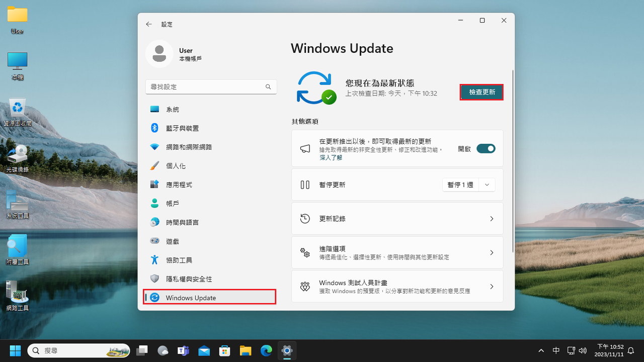The image size is (644, 362).
Task: Click the Windows Update sync status icon
Action: click(315, 88)
